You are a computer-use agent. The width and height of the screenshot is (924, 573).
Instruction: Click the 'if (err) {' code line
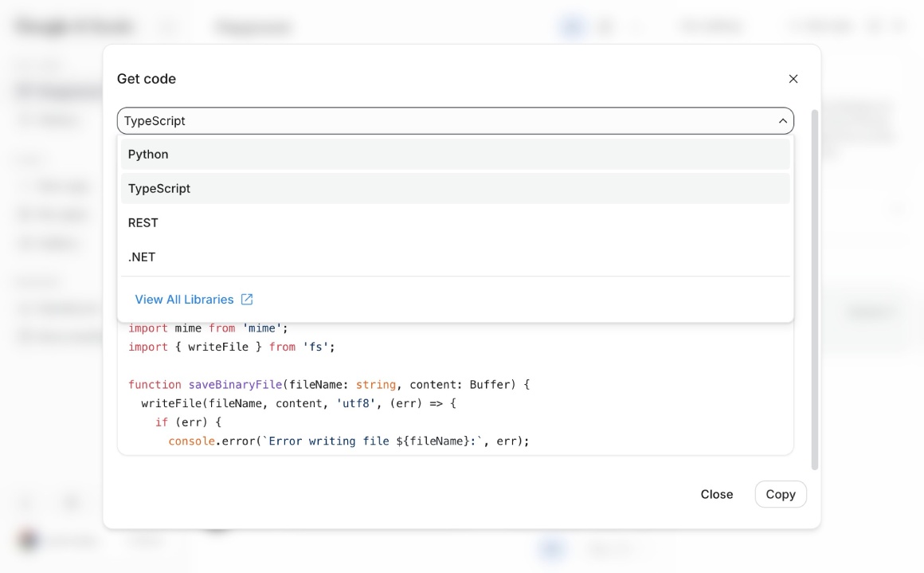[x=188, y=422]
